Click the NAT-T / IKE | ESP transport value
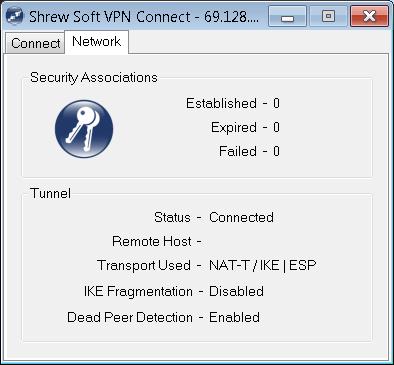This screenshot has height=365, width=394. pyautogui.click(x=263, y=265)
